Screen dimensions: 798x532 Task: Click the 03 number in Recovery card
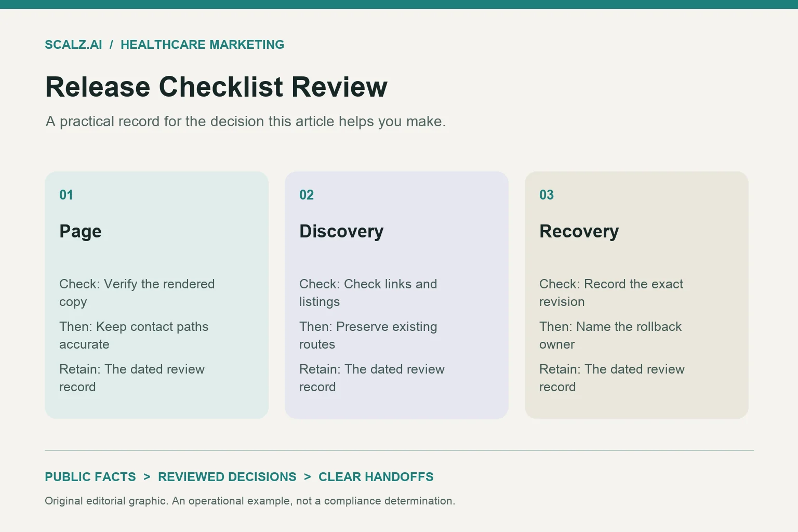click(547, 195)
